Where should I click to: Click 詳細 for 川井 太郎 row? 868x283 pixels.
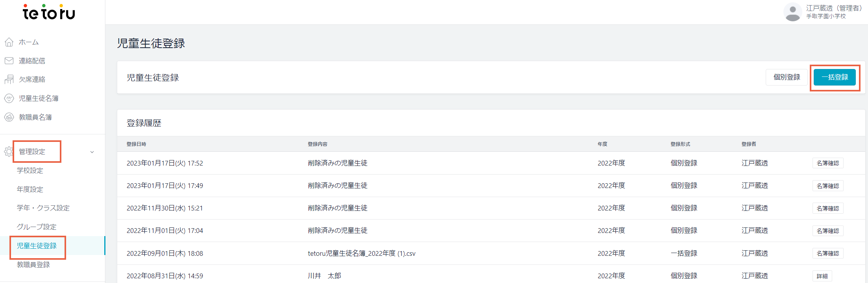(x=822, y=276)
